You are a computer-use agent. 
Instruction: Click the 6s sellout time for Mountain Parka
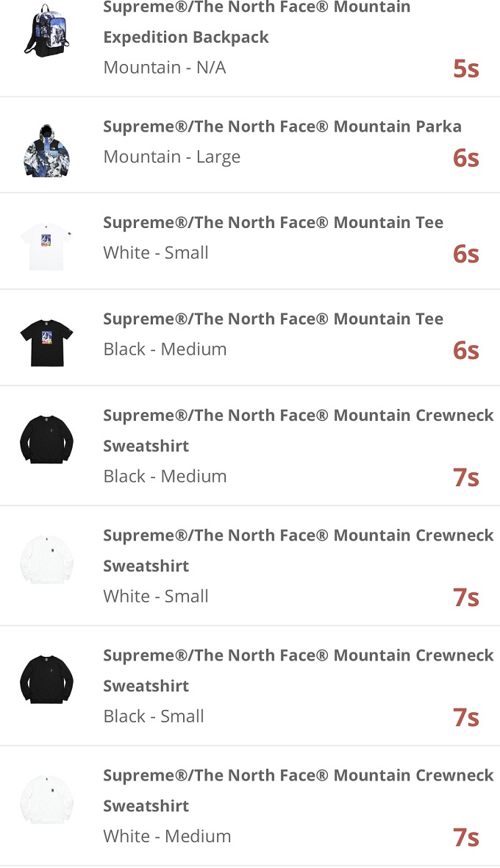465,158
